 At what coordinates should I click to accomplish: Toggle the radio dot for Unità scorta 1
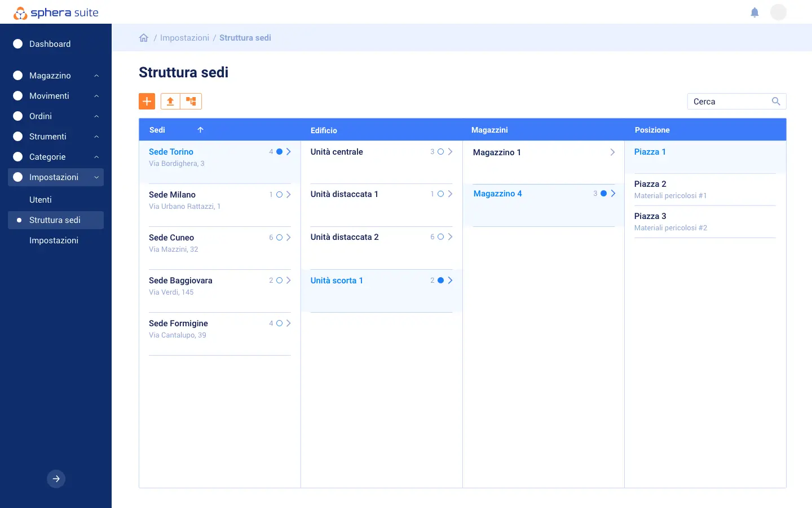[440, 281]
